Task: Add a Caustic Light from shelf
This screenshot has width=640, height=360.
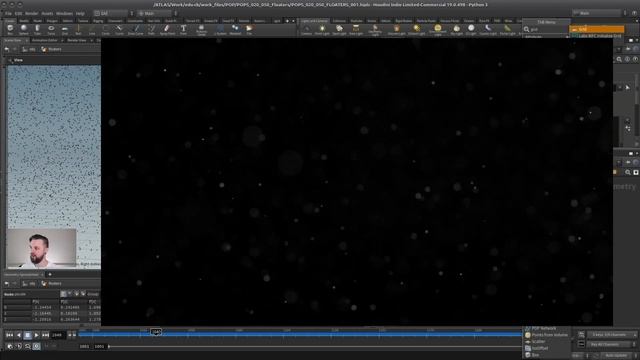Action: pos(488,29)
